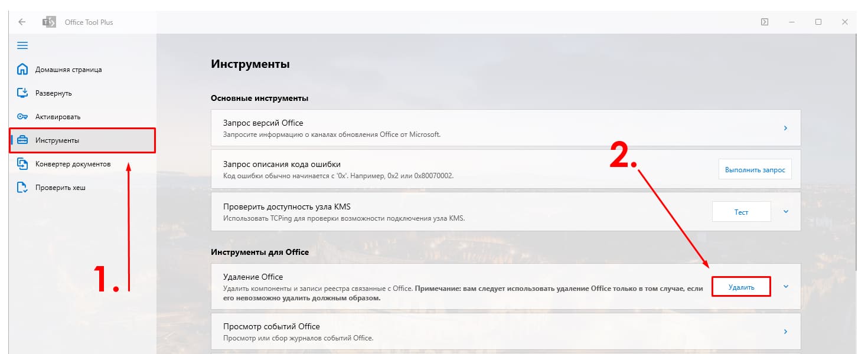
Task: Click Выполнить запрос for error code lookup
Action: (755, 169)
